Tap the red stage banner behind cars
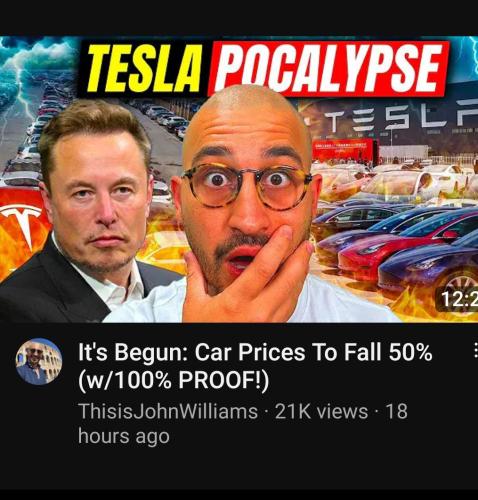478x500 pixels. pos(344,150)
